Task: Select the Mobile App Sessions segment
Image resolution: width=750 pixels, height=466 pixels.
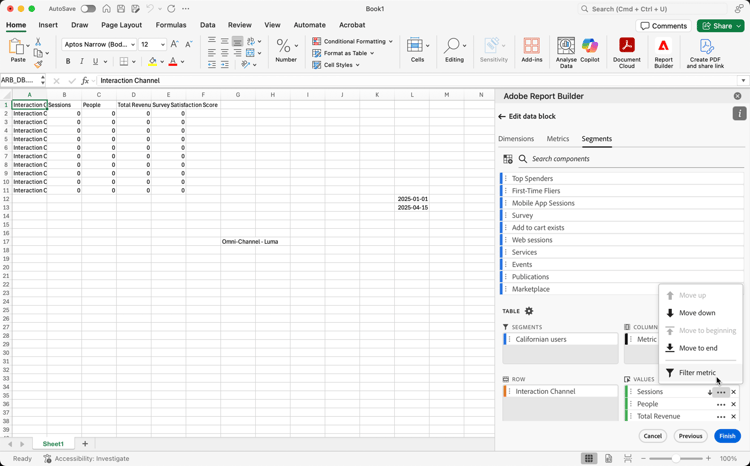Action: pyautogui.click(x=622, y=203)
